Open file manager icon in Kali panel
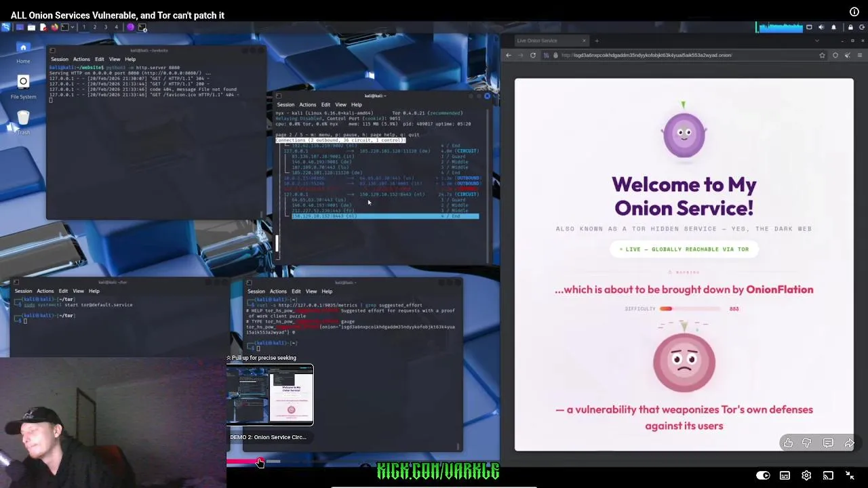The width and height of the screenshot is (868, 488). click(x=31, y=27)
